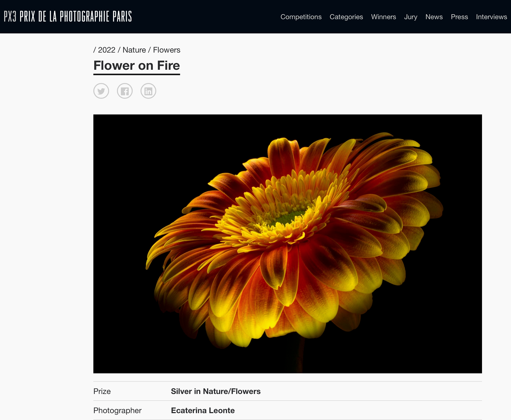Open the Jury page

[411, 17]
